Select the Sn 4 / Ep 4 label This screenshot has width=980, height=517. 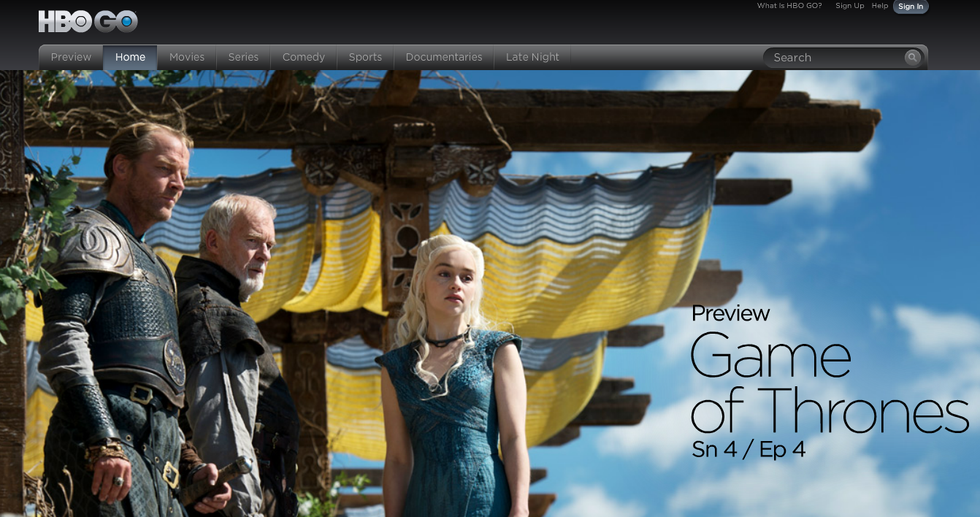pos(748,450)
